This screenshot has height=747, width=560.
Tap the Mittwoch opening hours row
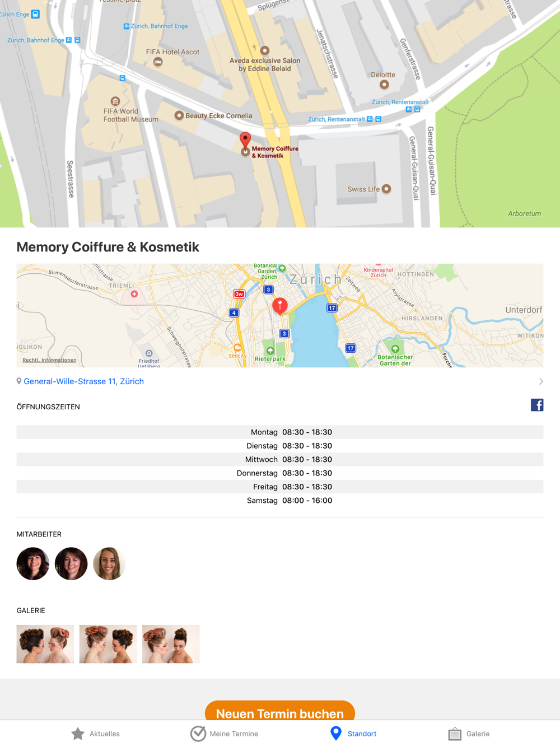280,460
